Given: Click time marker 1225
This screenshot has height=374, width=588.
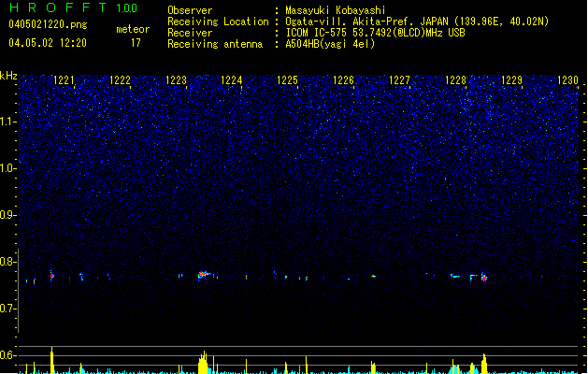Looking at the screenshot, I should tap(287, 80).
